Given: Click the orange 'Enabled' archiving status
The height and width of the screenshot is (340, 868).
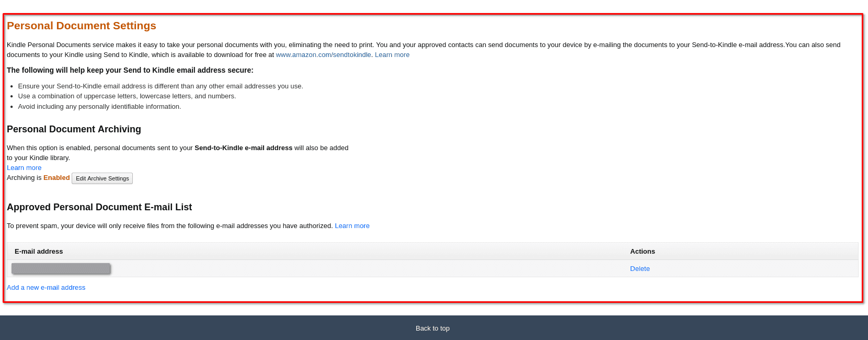Looking at the screenshot, I should click(x=56, y=178).
